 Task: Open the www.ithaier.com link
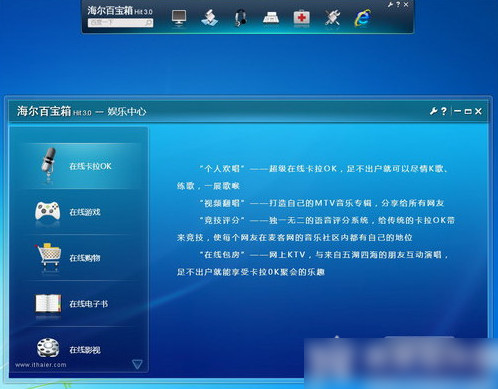pyautogui.click(x=41, y=365)
